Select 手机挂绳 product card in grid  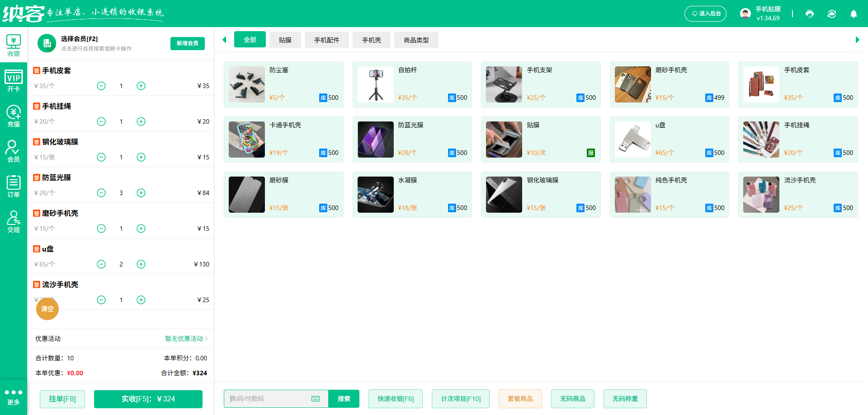(x=798, y=140)
